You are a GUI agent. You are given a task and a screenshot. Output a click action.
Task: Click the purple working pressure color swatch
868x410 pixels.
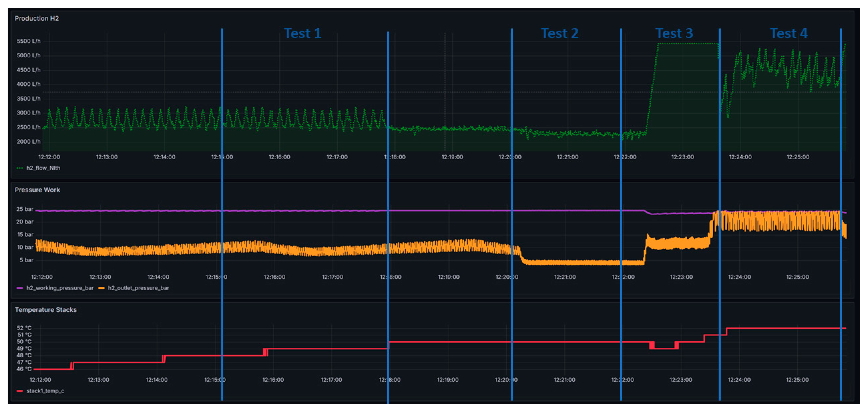(x=20, y=288)
